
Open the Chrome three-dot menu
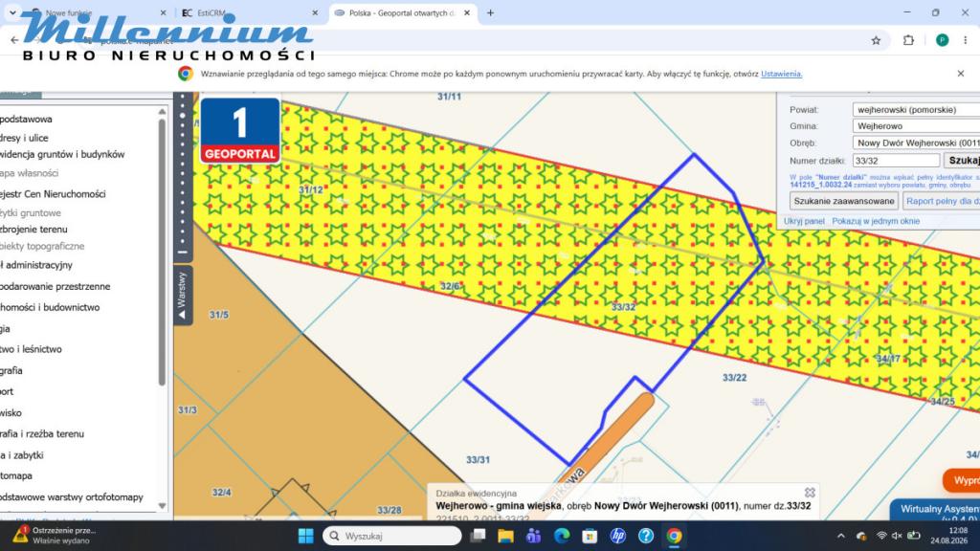[x=966, y=40]
